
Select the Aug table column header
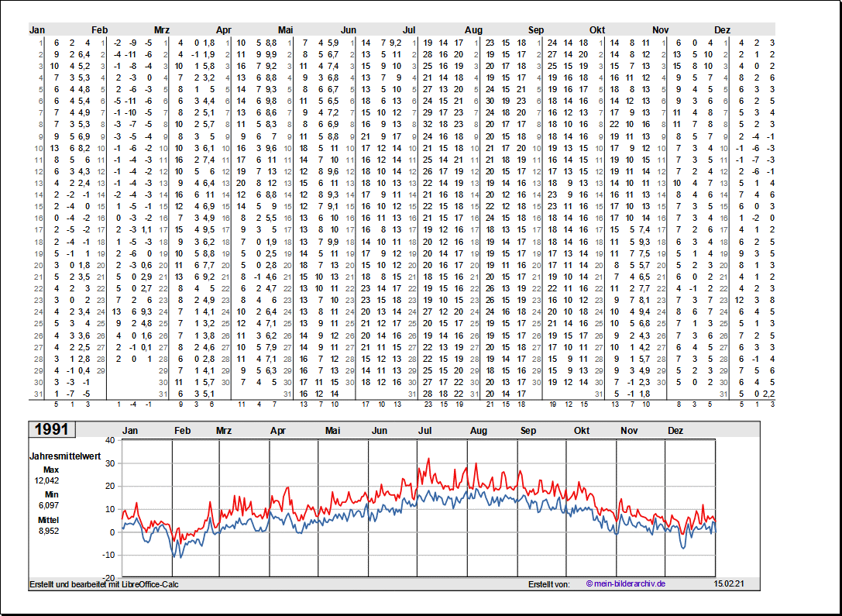[473, 29]
